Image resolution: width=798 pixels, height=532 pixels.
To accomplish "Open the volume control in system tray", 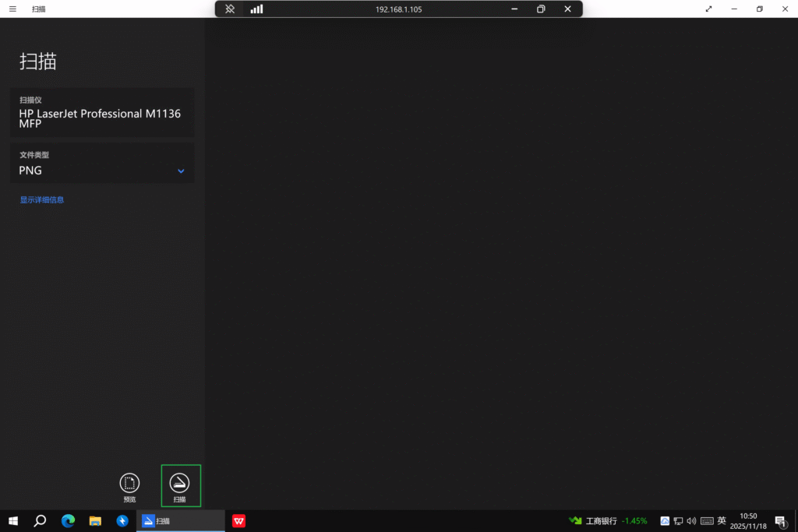I will [x=691, y=521].
